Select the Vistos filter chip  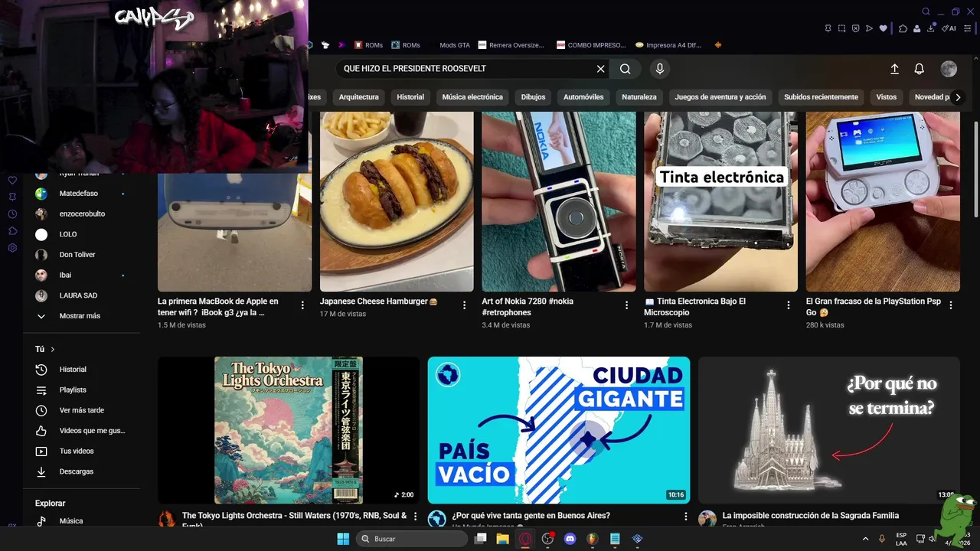tap(887, 97)
